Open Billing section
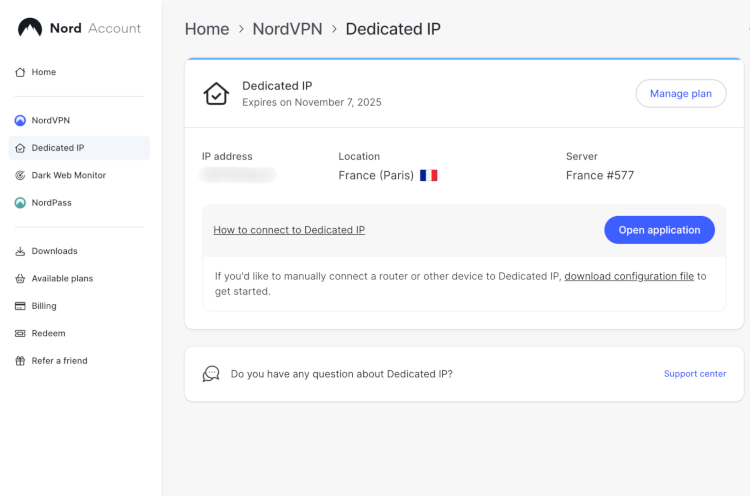The width and height of the screenshot is (750, 496). tap(79, 306)
